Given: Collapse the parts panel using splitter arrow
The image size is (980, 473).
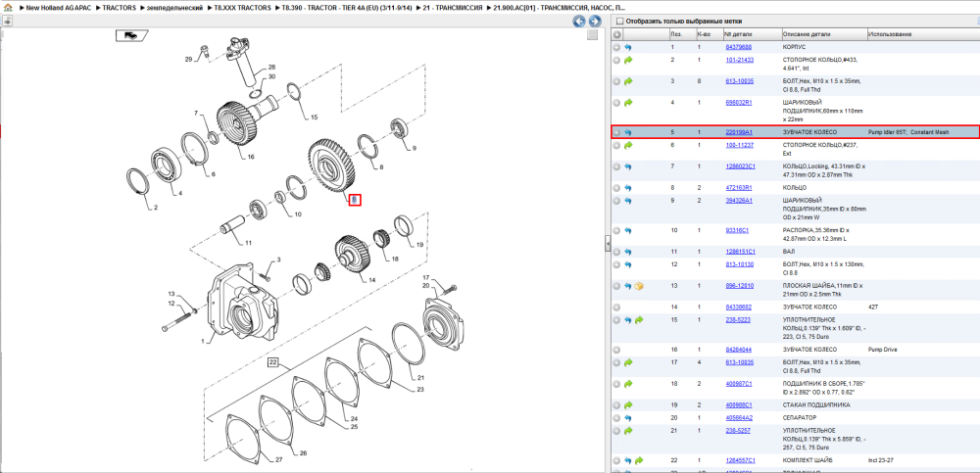Looking at the screenshot, I should [x=608, y=244].
